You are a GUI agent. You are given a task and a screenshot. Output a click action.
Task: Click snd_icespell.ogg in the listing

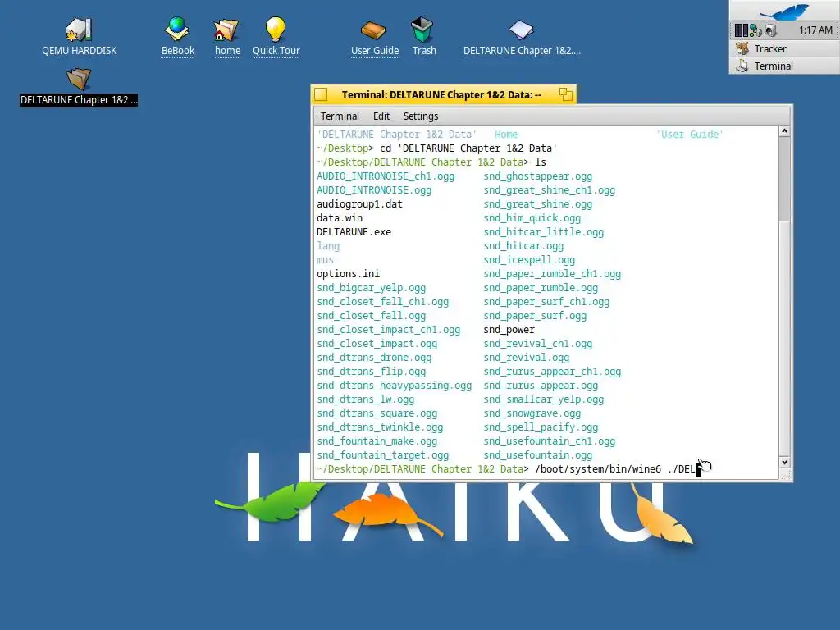529,260
